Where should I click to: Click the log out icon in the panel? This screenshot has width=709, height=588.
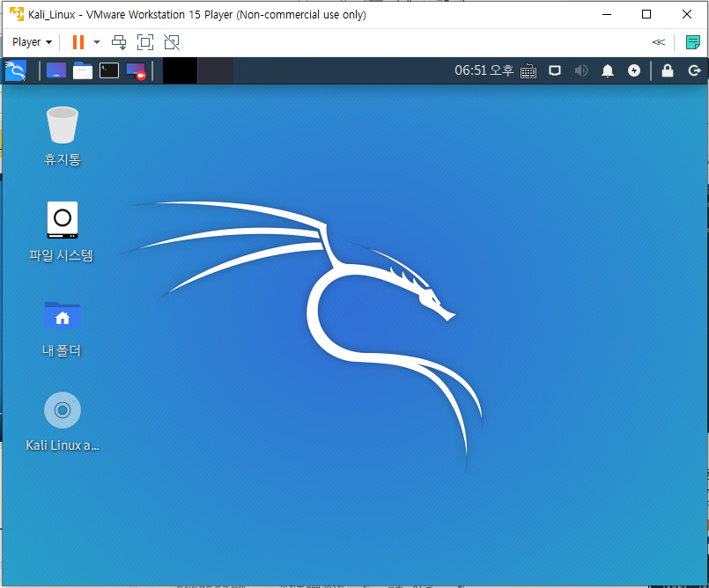694,70
